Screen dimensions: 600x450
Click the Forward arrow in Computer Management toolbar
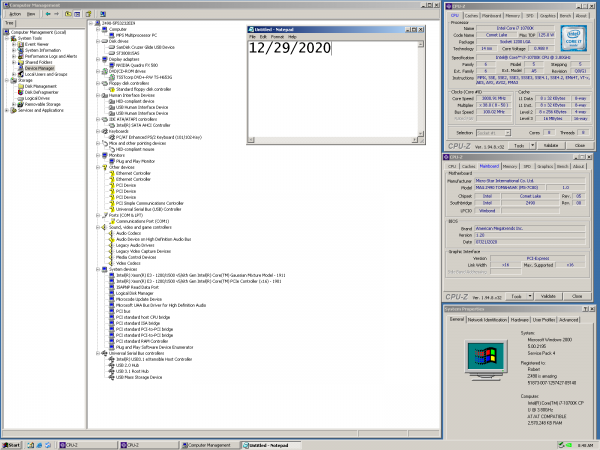[x=56, y=15]
